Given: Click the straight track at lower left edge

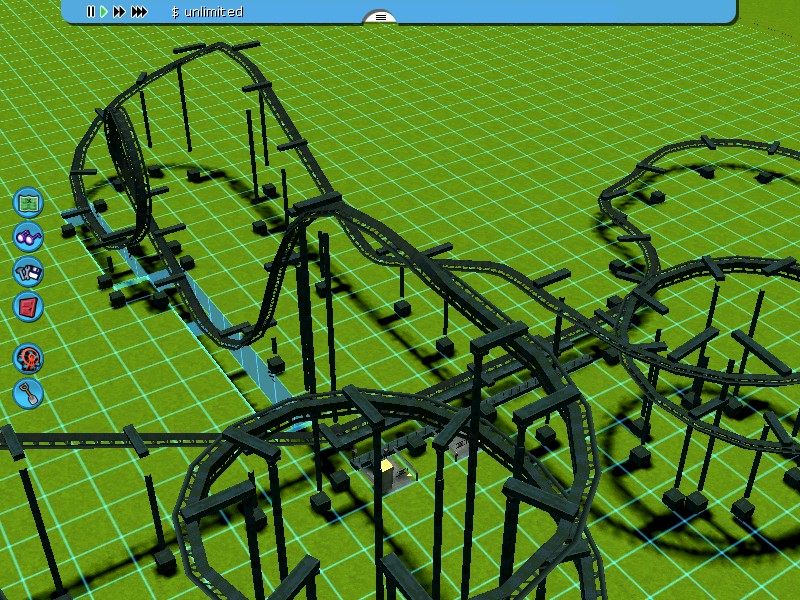Looking at the screenshot, I should 70,440.
